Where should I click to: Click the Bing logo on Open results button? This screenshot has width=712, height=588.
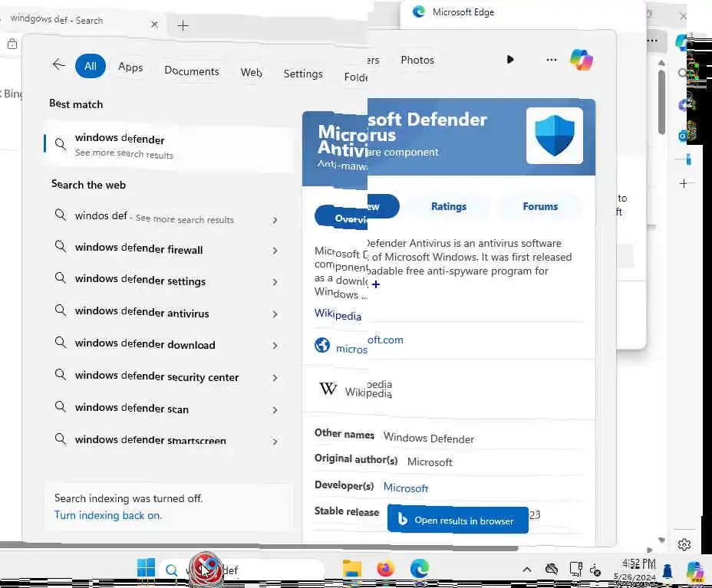click(x=402, y=518)
